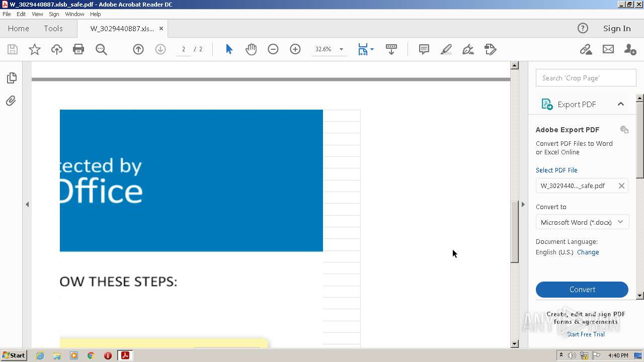Open the zoom level dropdown

pyautogui.click(x=341, y=49)
